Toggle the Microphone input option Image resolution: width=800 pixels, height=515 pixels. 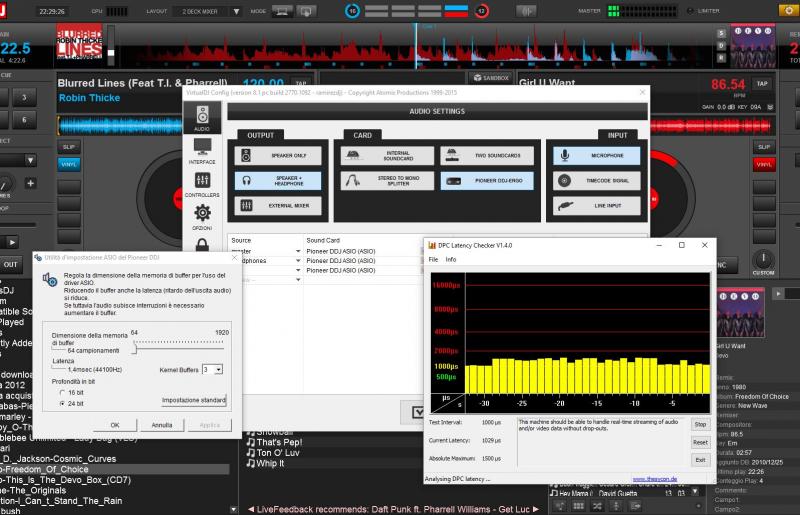point(595,156)
